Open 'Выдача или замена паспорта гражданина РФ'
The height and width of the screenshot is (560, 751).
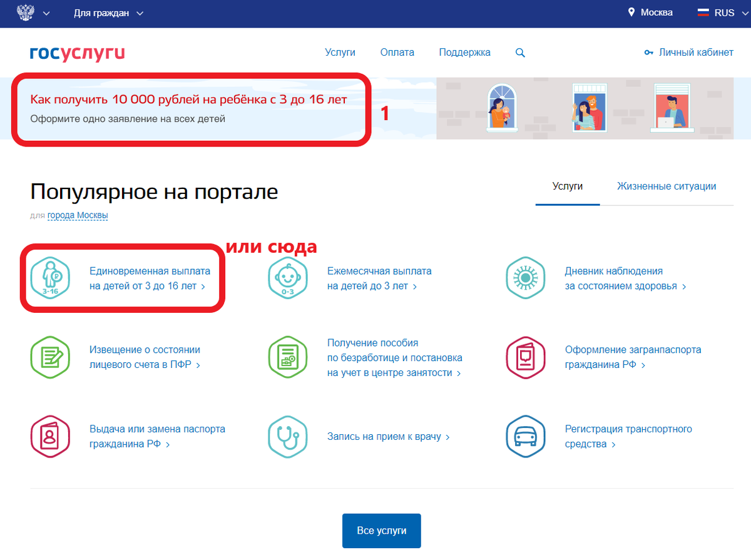coord(157,437)
